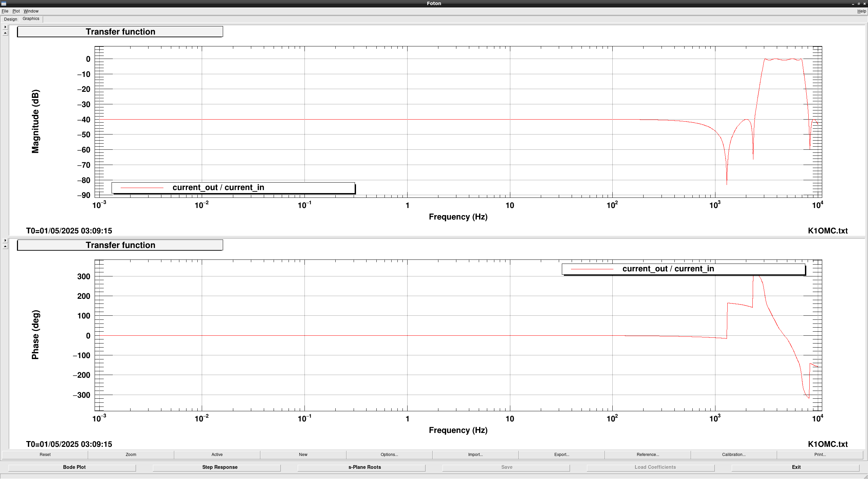The image size is (868, 479).
Task: Click the T0 timestamp under the magnitude plot
Action: coord(69,231)
